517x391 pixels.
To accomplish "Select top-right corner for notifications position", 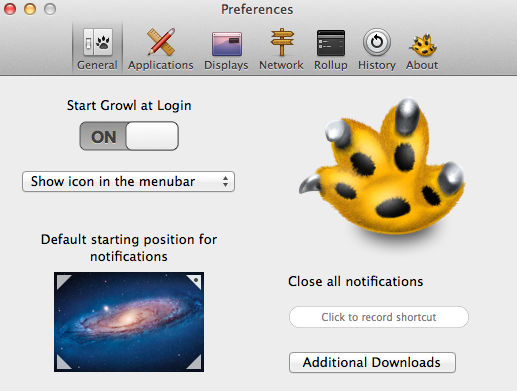I will (x=194, y=281).
